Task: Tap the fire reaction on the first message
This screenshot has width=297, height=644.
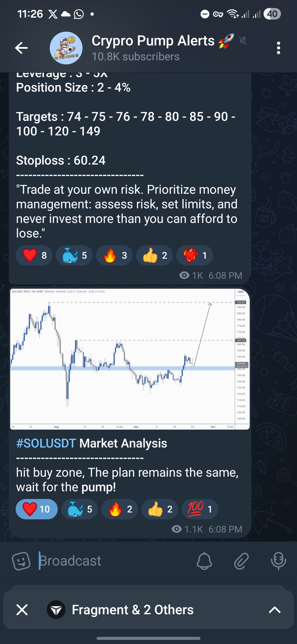Action: [x=114, y=255]
